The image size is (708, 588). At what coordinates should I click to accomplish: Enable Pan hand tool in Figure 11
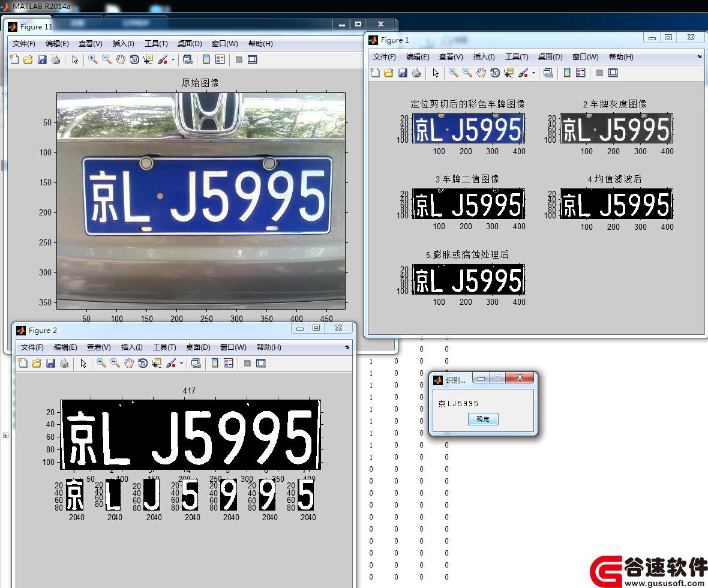[x=120, y=59]
